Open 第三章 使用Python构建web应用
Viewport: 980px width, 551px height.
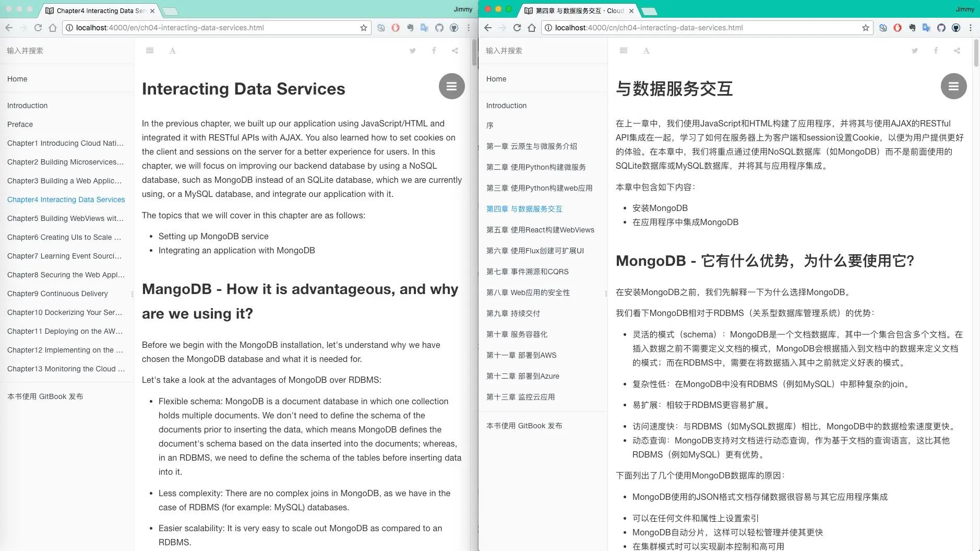click(539, 188)
